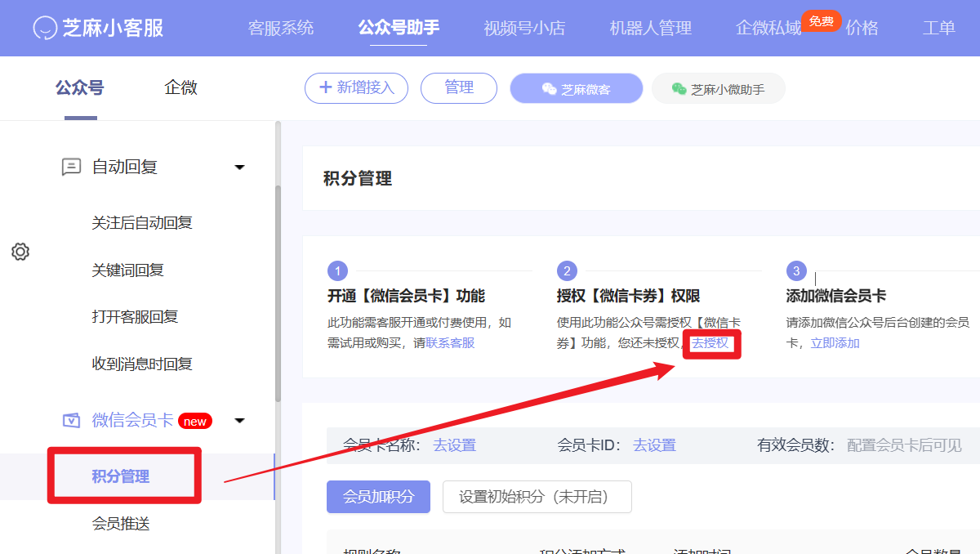Viewport: 980px width, 554px height.
Task: Click 去设置 next to 会员卡ID
Action: (654, 445)
